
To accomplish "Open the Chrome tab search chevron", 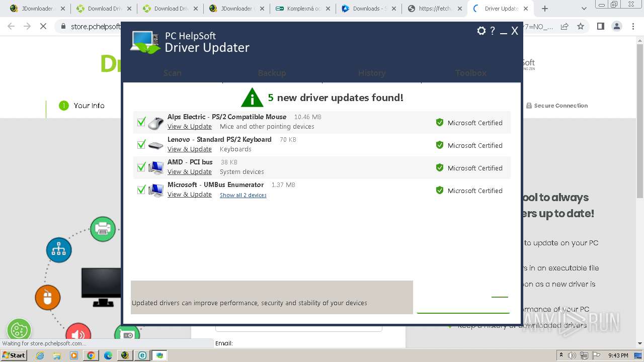I will click(584, 9).
